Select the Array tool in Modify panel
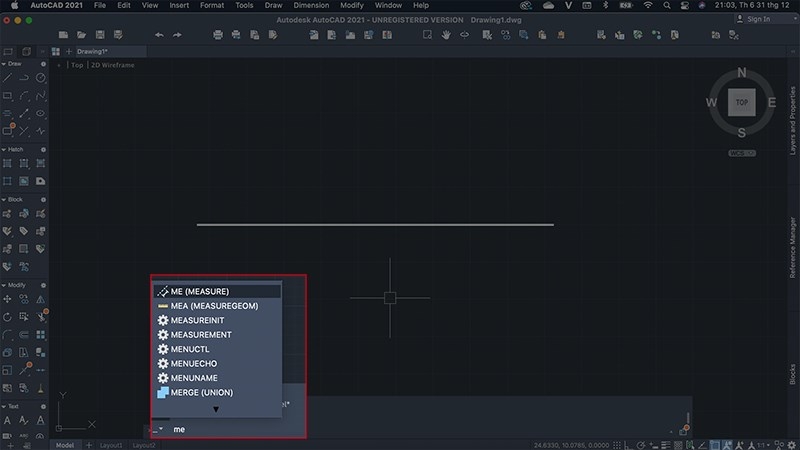Image resolution: width=800 pixels, height=450 pixels. (41, 335)
